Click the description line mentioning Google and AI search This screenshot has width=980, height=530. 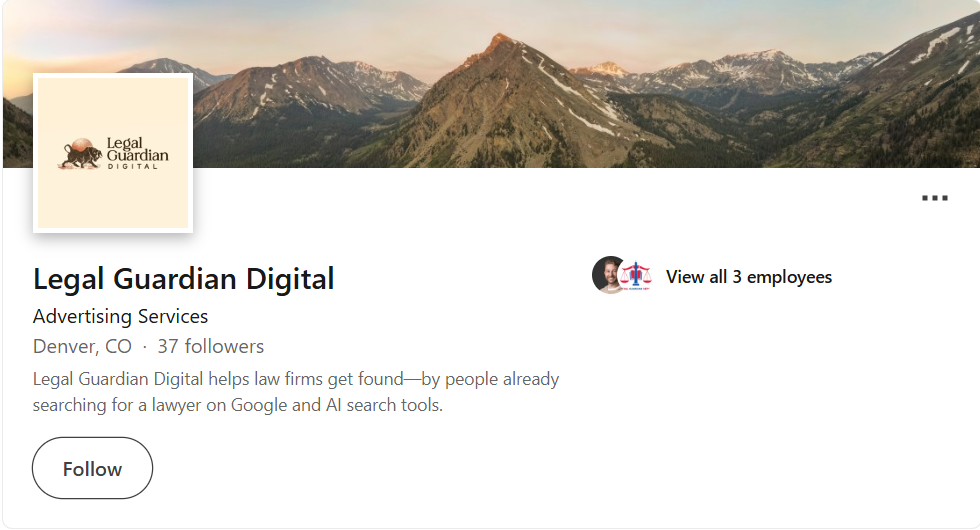(x=238, y=405)
